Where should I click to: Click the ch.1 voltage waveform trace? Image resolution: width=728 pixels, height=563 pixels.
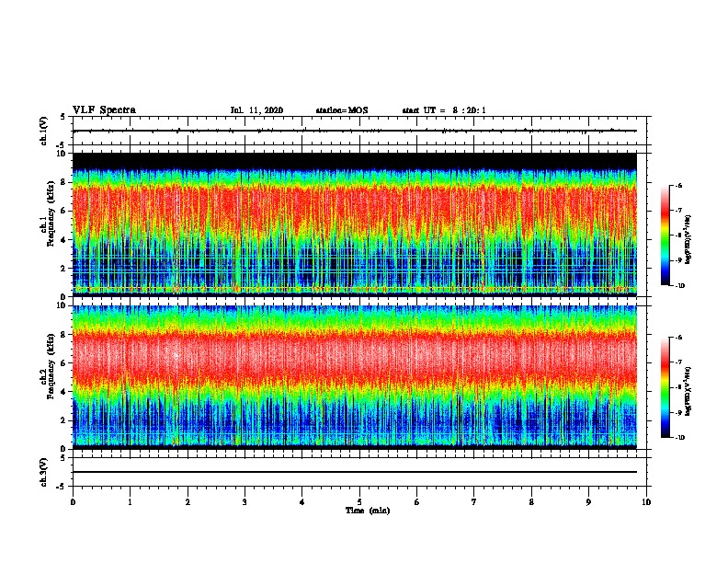pos(355,131)
